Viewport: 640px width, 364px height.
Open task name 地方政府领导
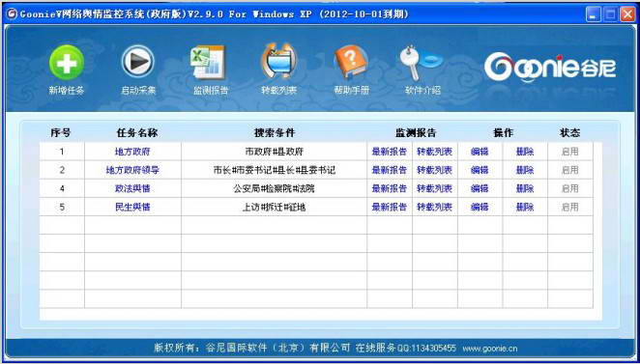tap(132, 170)
